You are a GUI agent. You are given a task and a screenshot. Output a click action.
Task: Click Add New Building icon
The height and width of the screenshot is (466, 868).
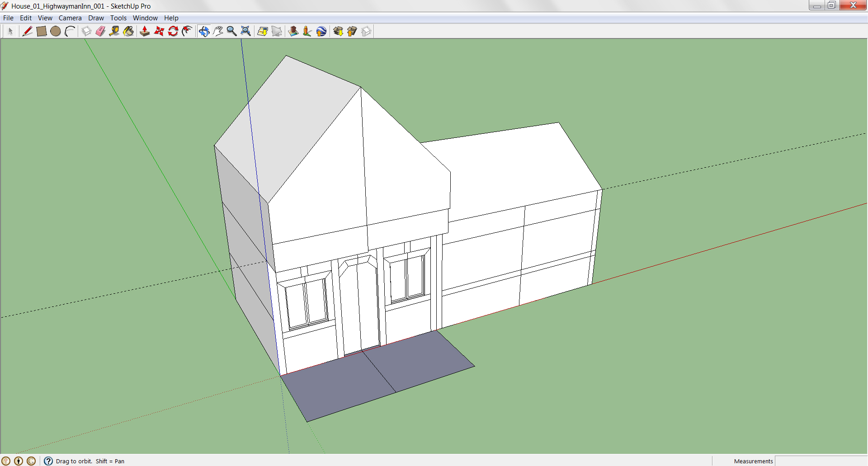click(x=293, y=31)
